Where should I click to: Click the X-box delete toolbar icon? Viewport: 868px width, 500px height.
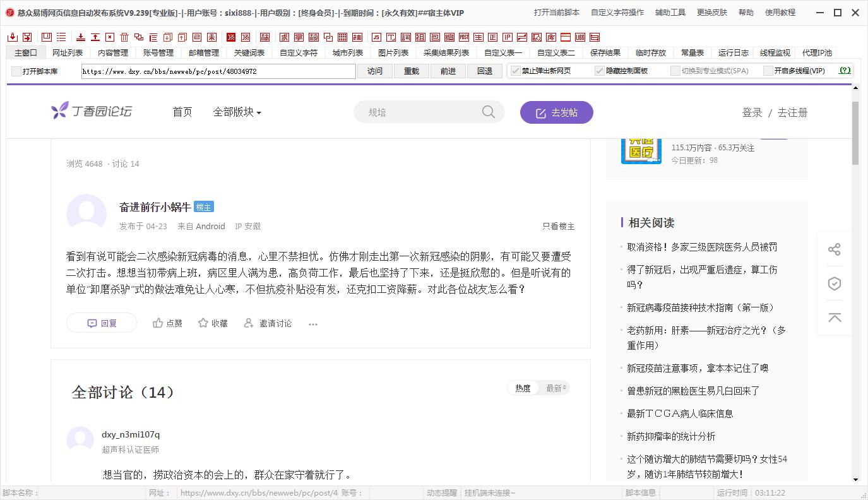click(x=110, y=37)
